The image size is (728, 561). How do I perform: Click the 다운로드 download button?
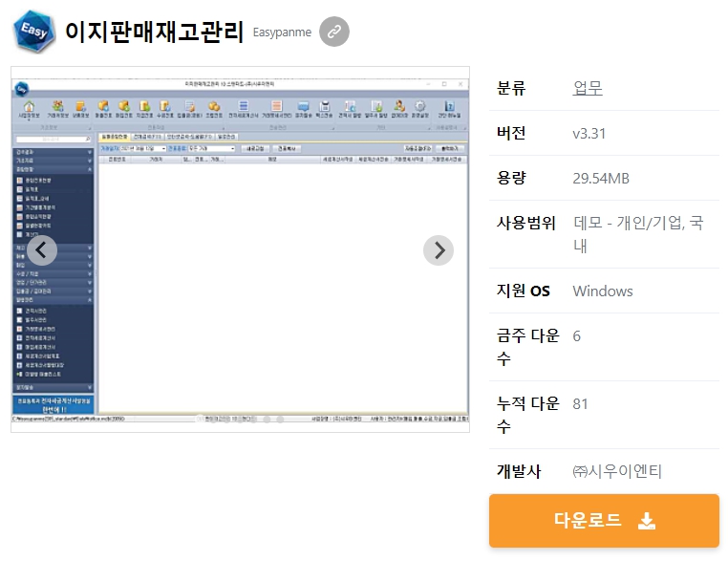pyautogui.click(x=604, y=521)
